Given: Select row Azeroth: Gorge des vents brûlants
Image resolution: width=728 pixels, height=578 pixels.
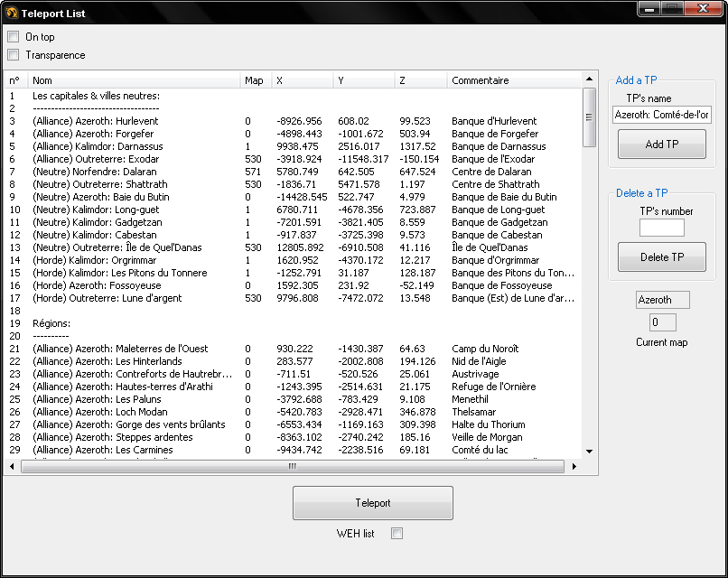Looking at the screenshot, I should point(293,424).
